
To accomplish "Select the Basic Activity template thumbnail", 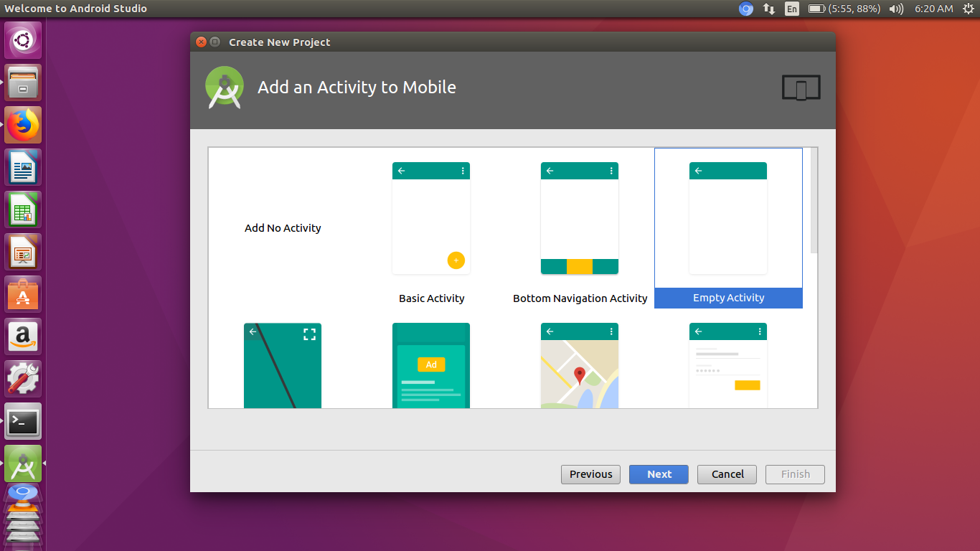I will [431, 218].
